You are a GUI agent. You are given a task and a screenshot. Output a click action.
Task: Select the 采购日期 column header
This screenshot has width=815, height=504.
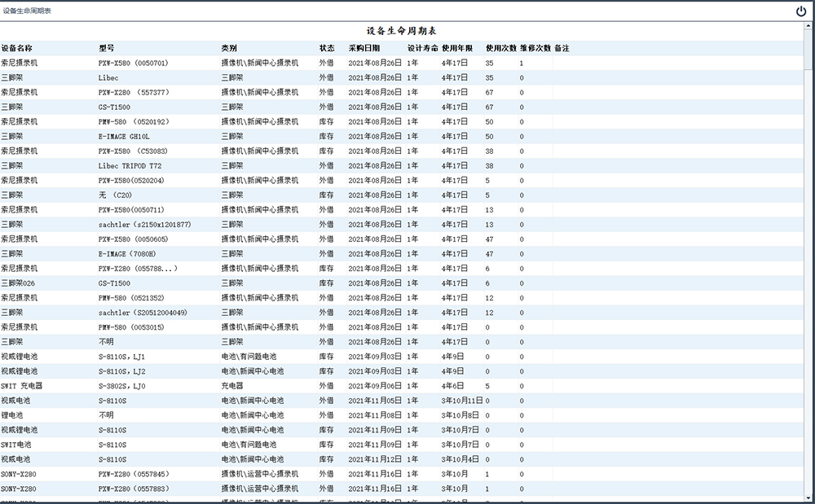(363, 48)
